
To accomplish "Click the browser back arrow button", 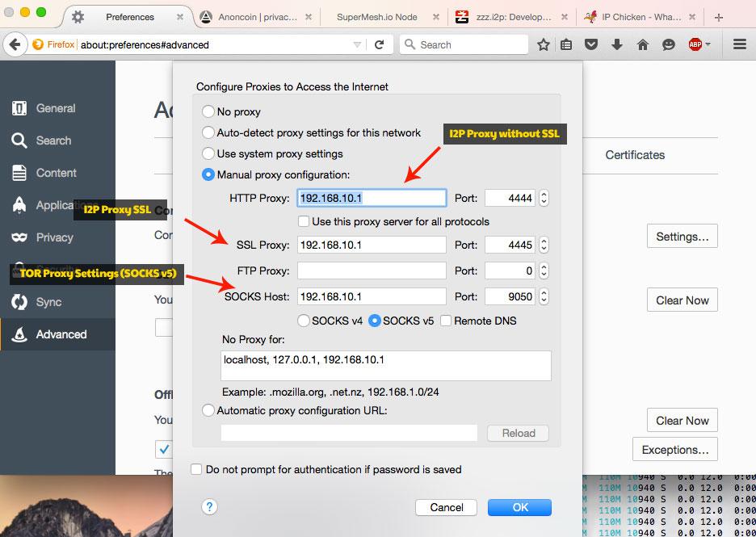I will pos(15,45).
